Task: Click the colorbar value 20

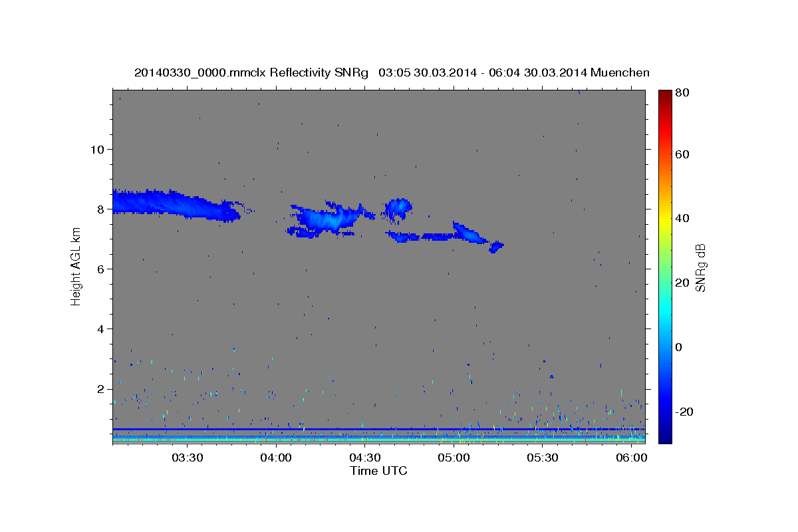Action: [682, 283]
